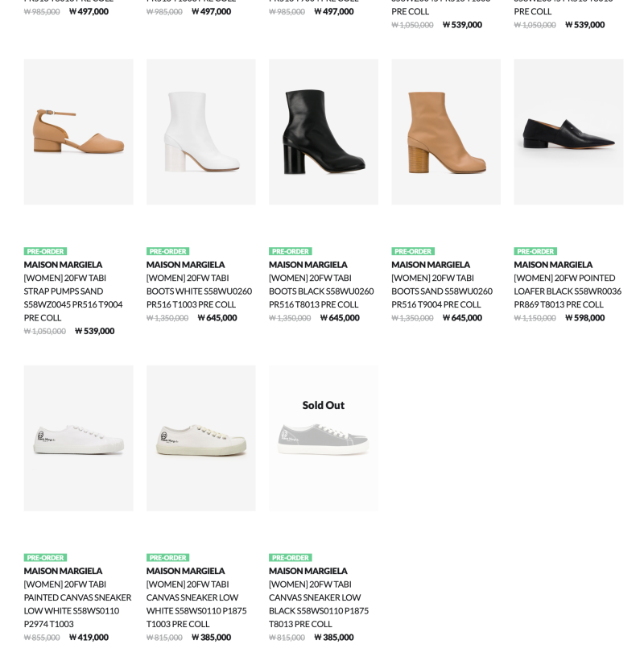Open the sand Tabi boots product image
This screenshot has width=644, height=661.
[x=446, y=132]
